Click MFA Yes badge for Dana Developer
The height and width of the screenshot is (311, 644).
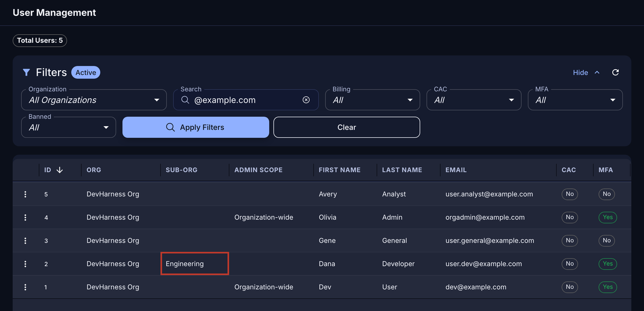click(x=608, y=264)
